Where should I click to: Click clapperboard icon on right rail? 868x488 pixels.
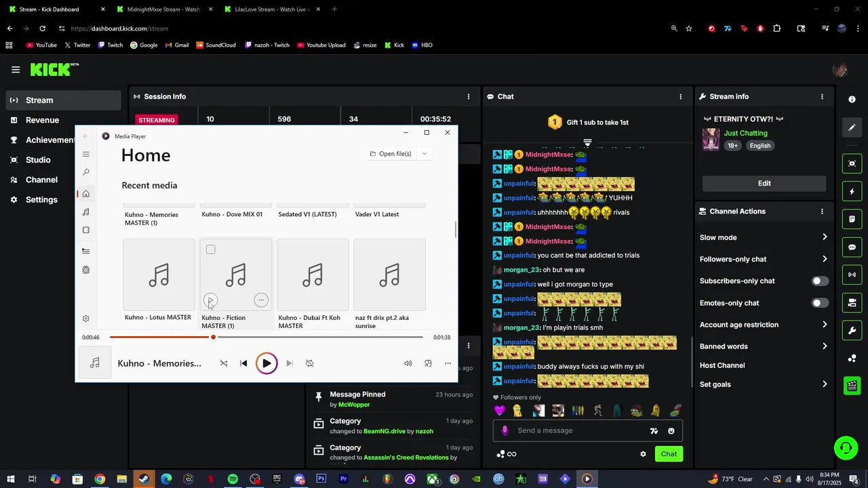tap(852, 386)
